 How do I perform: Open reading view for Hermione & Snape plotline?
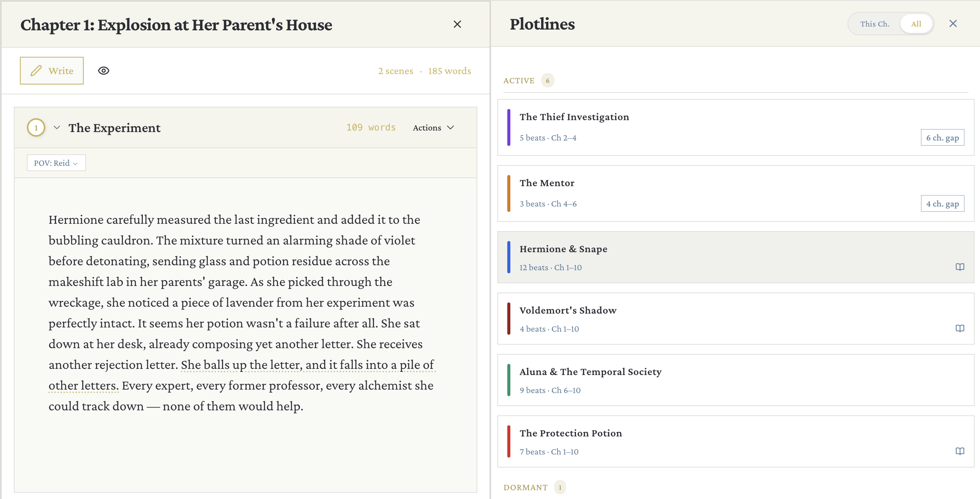pos(961,267)
